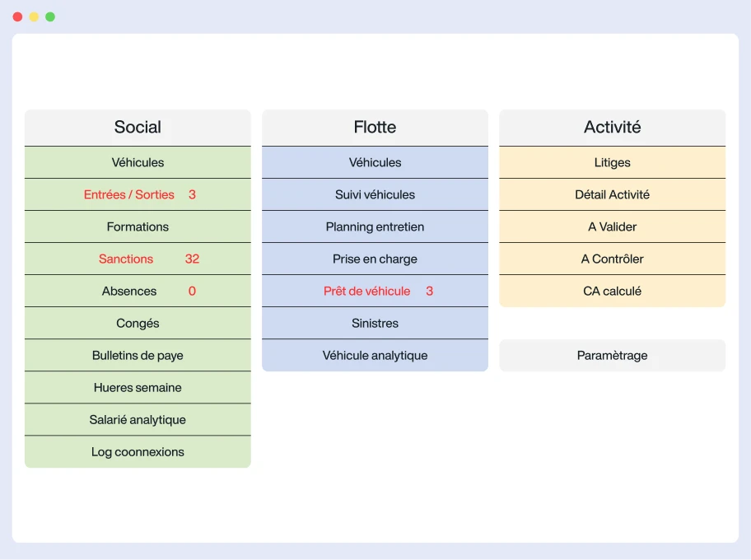This screenshot has width=751, height=560.
Task: View Log coonnexions
Action: tap(138, 451)
